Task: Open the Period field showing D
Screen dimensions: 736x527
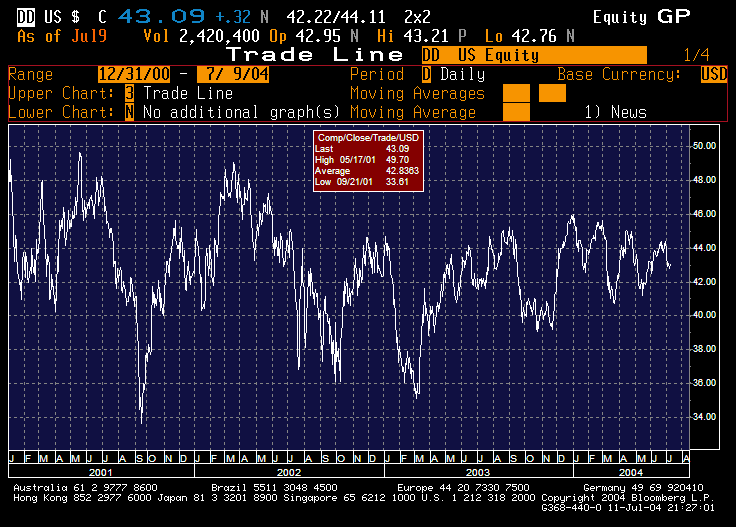Action: click(426, 74)
